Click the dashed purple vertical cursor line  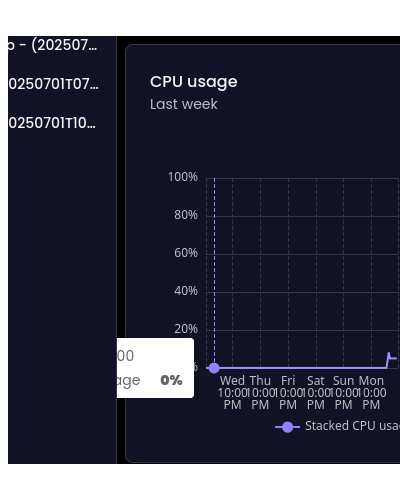tap(214, 270)
